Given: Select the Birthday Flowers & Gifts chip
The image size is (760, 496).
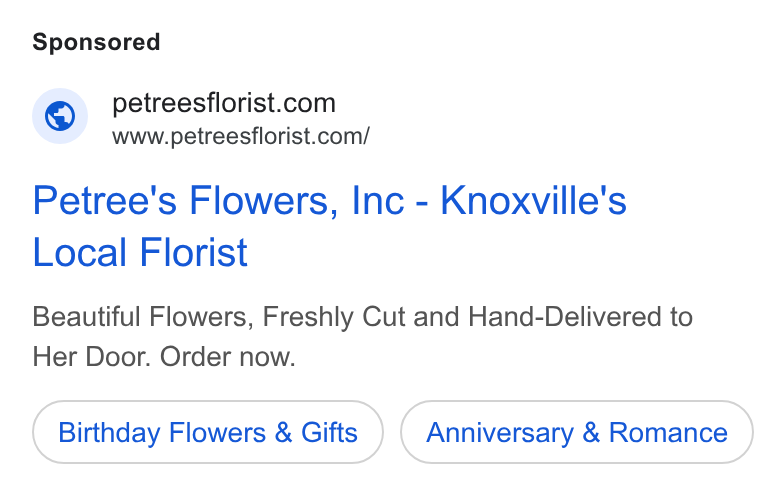Looking at the screenshot, I should pyautogui.click(x=208, y=432).
